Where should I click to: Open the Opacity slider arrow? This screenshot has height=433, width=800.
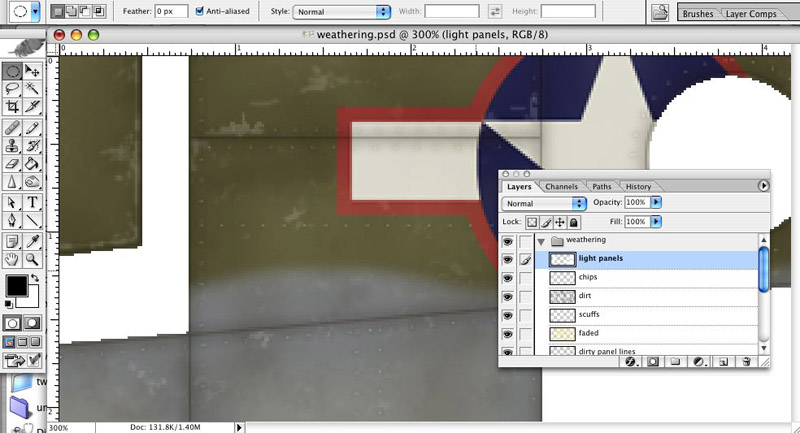[656, 202]
